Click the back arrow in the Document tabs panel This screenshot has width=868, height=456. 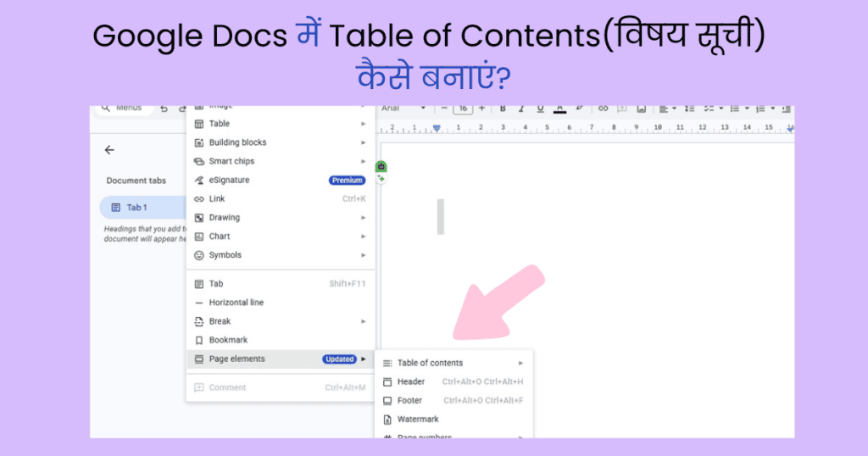109,150
